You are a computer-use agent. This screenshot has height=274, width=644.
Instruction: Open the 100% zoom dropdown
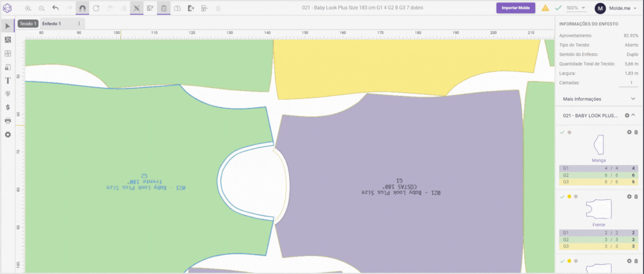tap(576, 8)
